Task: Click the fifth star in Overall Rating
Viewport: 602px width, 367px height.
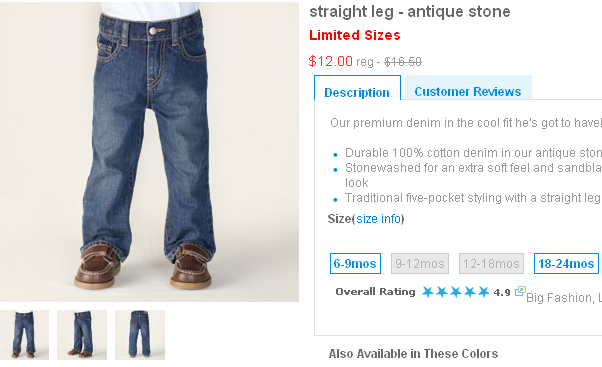Action: pyautogui.click(x=483, y=292)
